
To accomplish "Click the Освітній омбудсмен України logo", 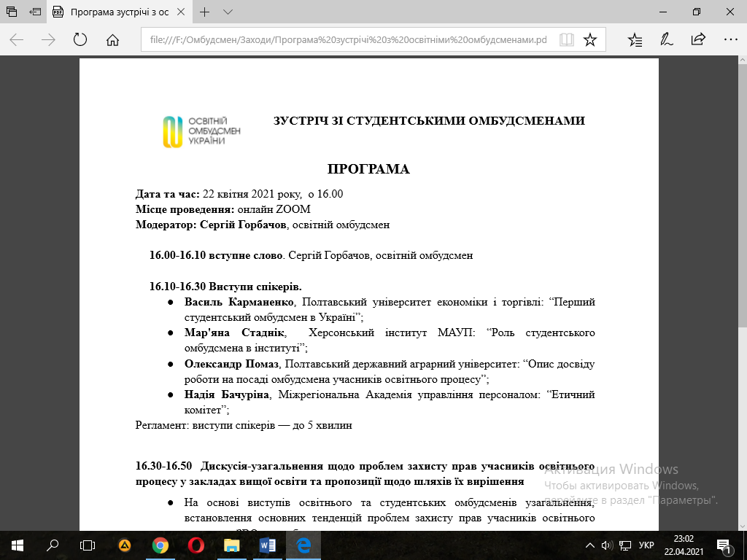I will click(201, 131).
